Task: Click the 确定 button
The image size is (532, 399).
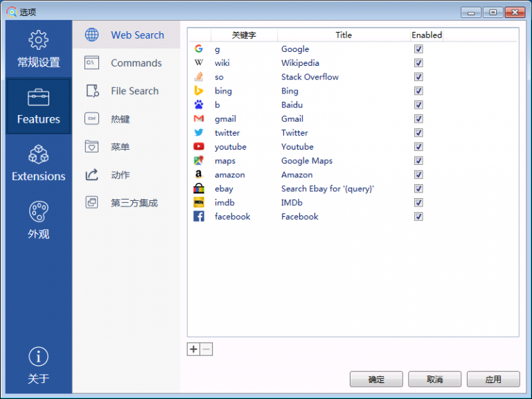Action: click(376, 380)
